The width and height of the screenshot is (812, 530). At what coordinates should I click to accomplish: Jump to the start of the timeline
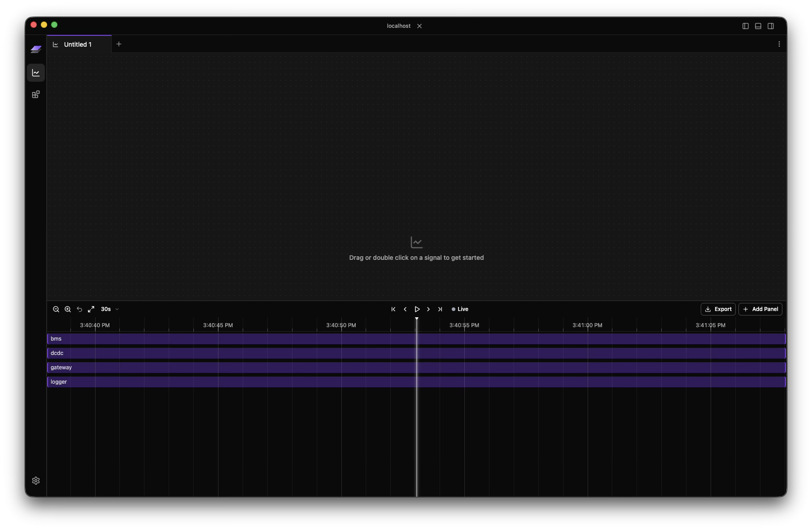393,309
